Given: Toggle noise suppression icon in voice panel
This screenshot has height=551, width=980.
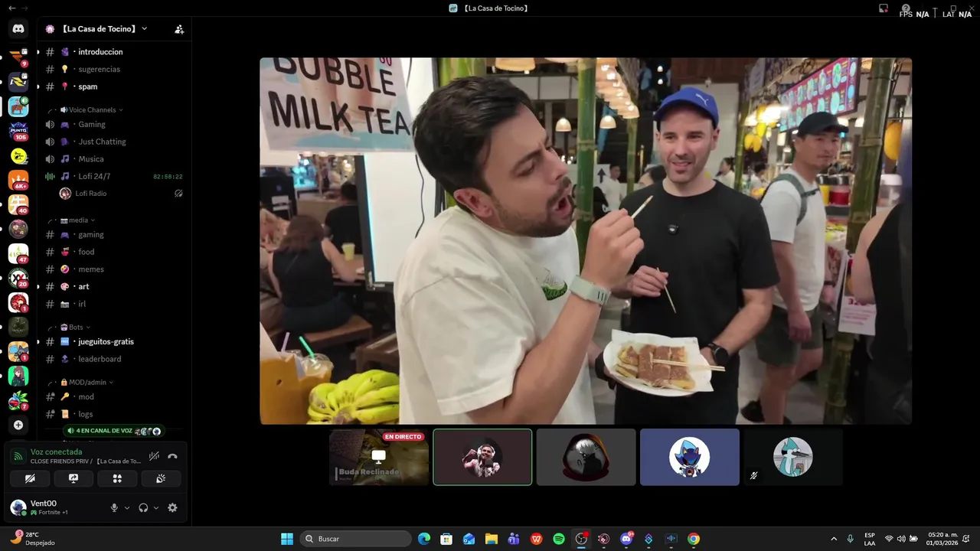Looking at the screenshot, I should [x=154, y=456].
